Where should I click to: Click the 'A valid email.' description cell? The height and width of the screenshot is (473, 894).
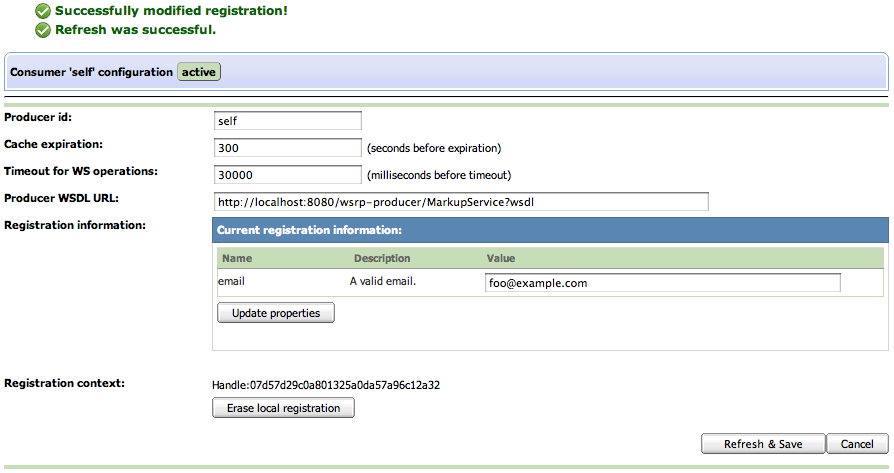tap(382, 282)
